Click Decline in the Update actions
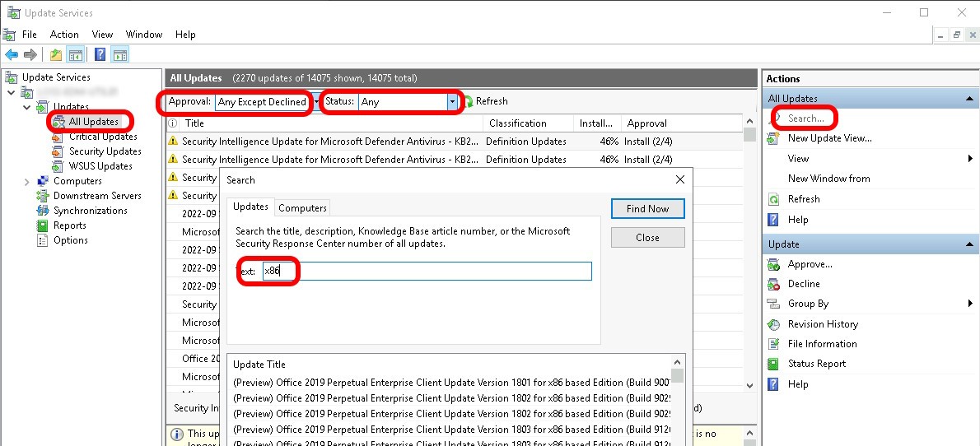 pos(803,284)
